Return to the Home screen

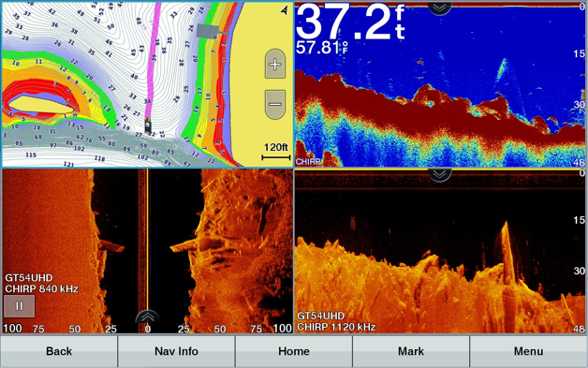pyautogui.click(x=294, y=351)
